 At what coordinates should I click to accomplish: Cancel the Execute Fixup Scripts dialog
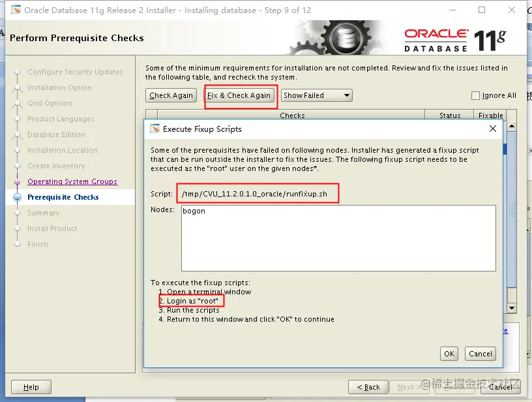click(x=480, y=354)
